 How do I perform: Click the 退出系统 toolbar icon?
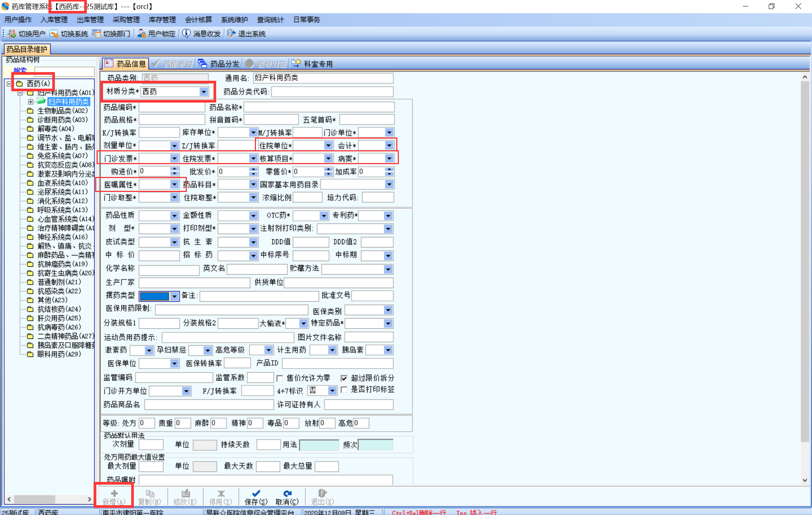click(x=232, y=34)
